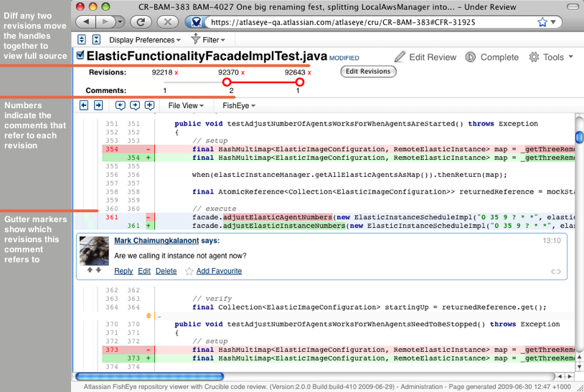Click Complete review button
584x392 pixels.
point(491,57)
